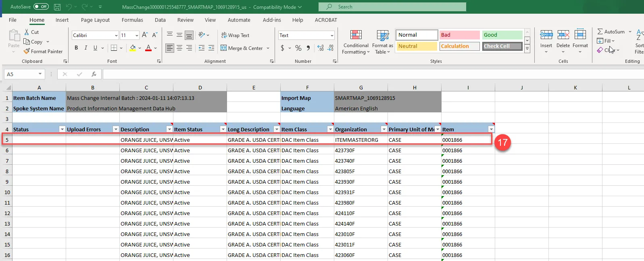The height and width of the screenshot is (261, 644).
Task: Open the font name dropdown
Action: click(x=116, y=35)
